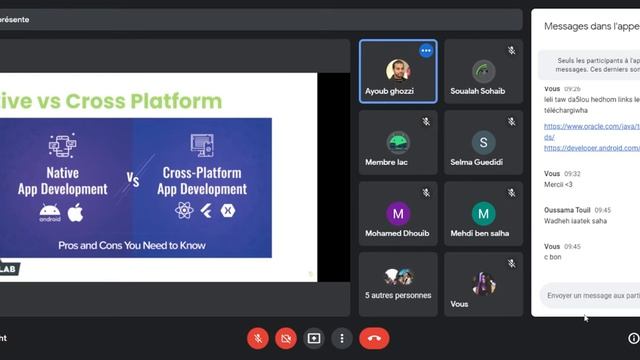Click the React logo in the slide
The image size is (640, 360).
tap(184, 211)
